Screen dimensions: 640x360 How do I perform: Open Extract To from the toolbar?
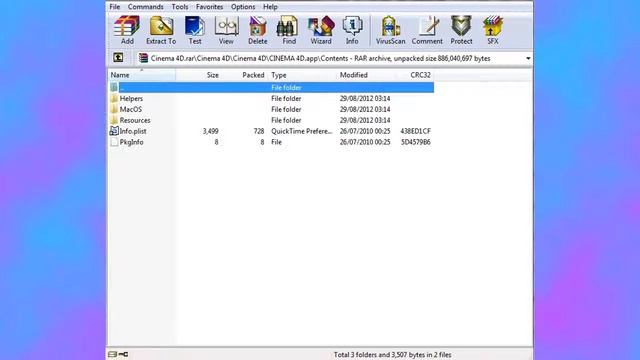tap(161, 30)
